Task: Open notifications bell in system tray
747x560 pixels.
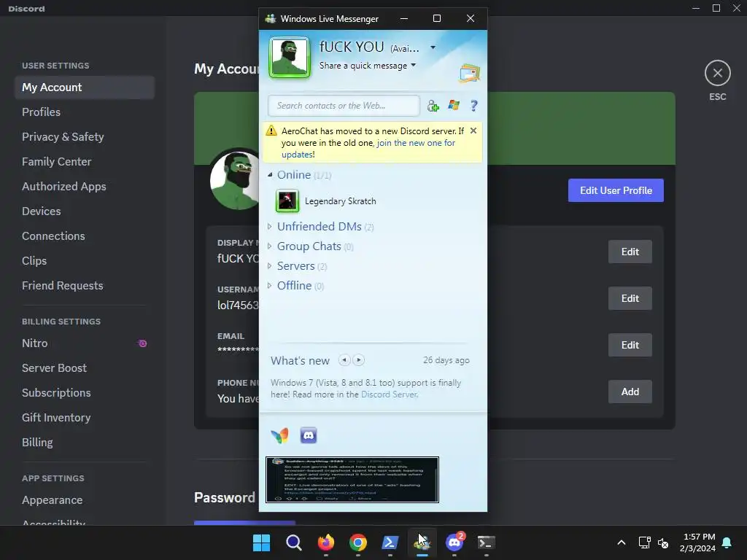Action: (x=727, y=542)
